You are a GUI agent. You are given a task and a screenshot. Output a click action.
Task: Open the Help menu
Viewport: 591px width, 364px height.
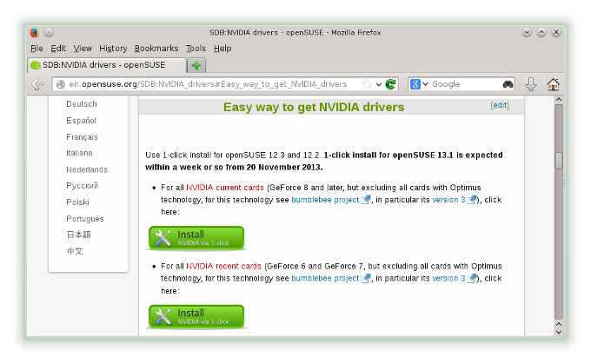pyautogui.click(x=222, y=49)
